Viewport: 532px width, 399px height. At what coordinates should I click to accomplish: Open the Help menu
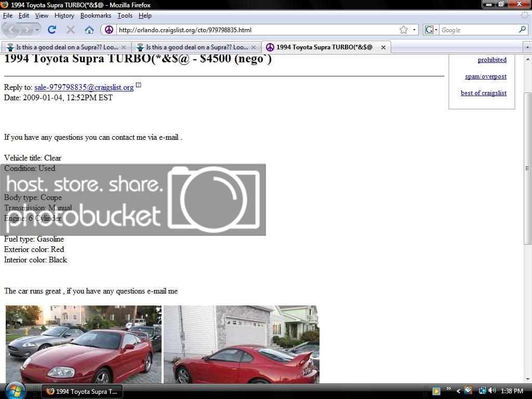[145, 16]
